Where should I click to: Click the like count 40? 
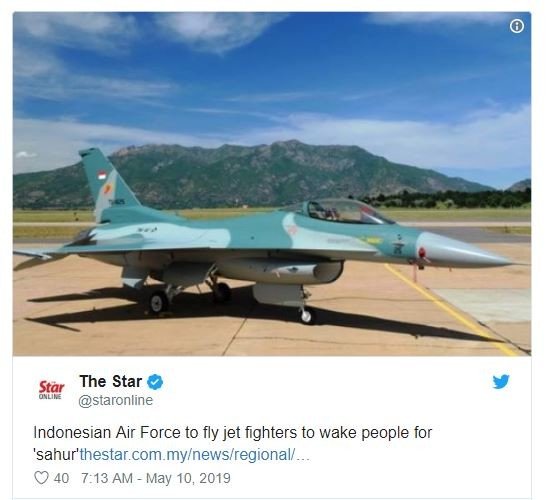(61, 478)
